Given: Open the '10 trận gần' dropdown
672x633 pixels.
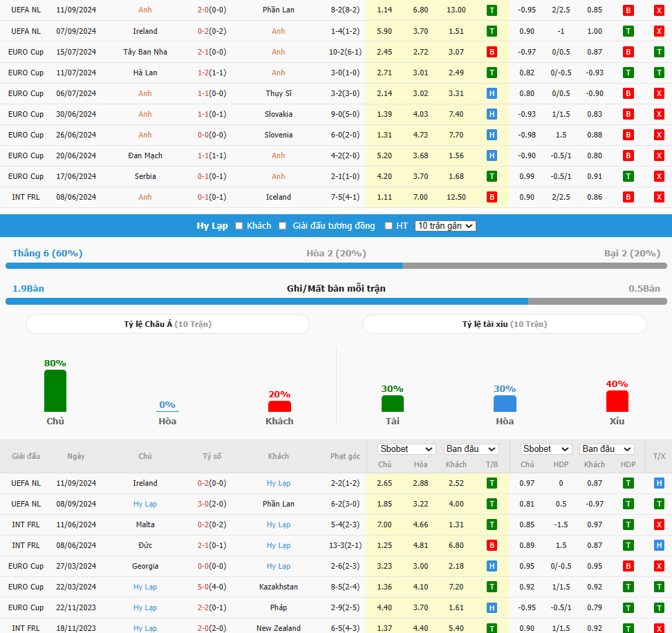Looking at the screenshot, I should coord(445,226).
